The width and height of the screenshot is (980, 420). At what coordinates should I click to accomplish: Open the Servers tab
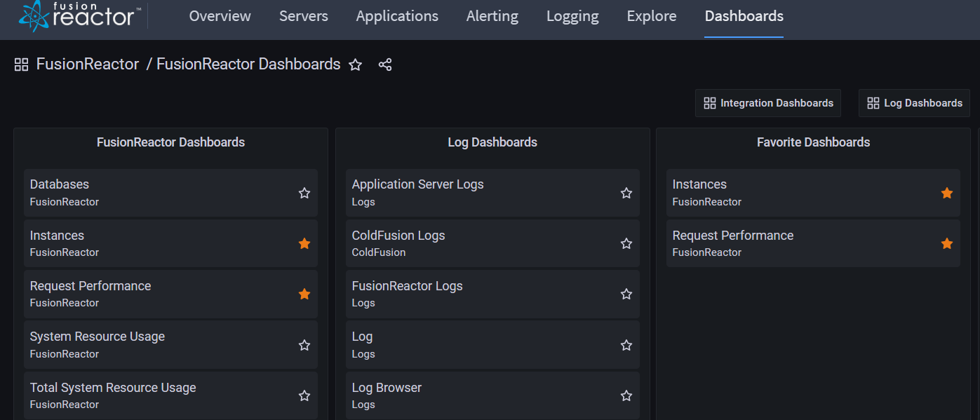tap(304, 16)
